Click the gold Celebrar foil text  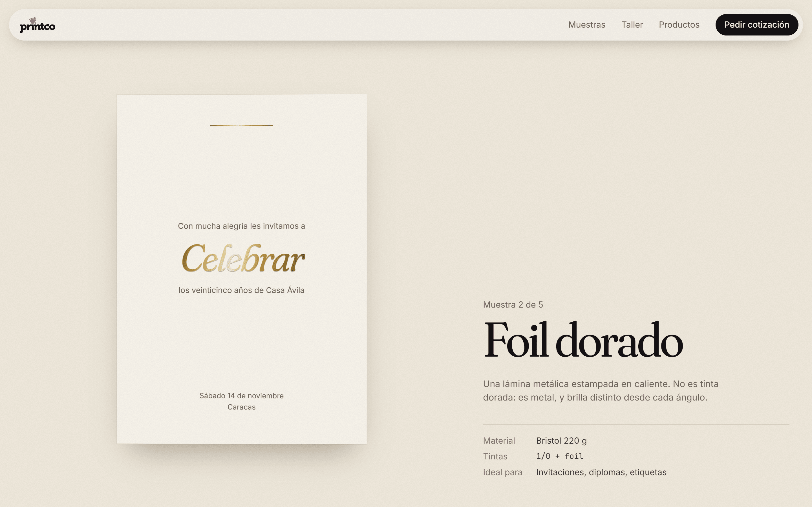tap(243, 258)
